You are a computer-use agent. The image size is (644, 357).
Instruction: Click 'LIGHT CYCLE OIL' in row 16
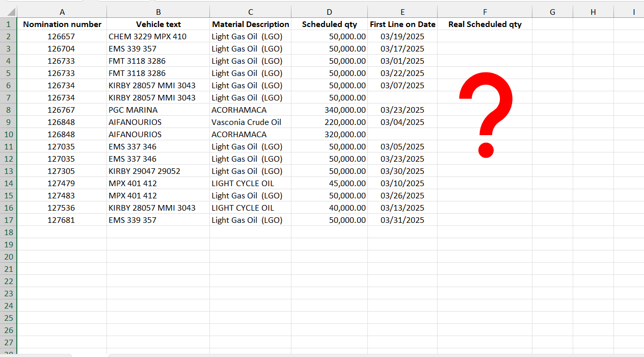251,208
